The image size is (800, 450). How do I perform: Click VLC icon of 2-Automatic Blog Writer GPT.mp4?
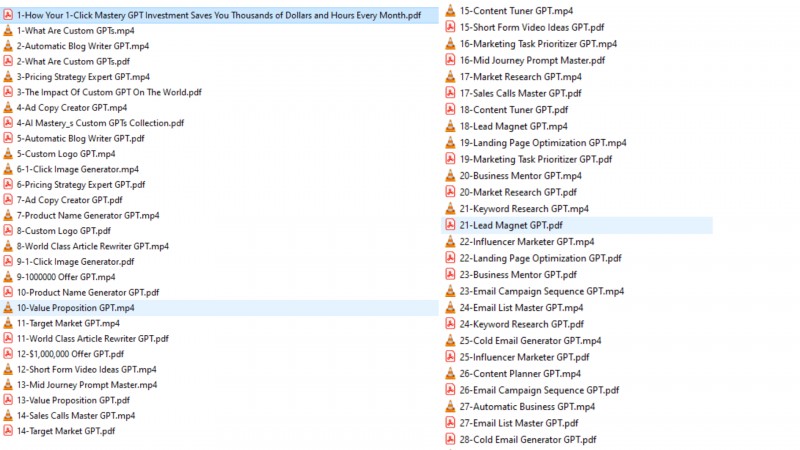(8, 46)
